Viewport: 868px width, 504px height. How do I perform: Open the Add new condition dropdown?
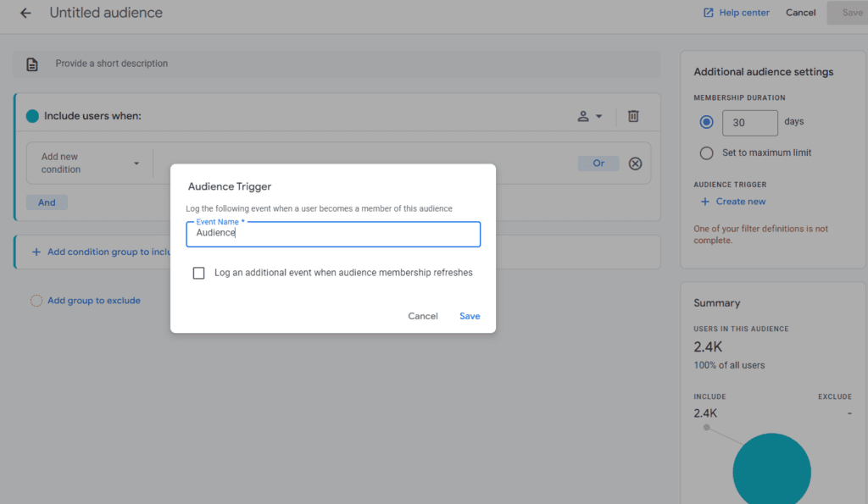[90, 163]
